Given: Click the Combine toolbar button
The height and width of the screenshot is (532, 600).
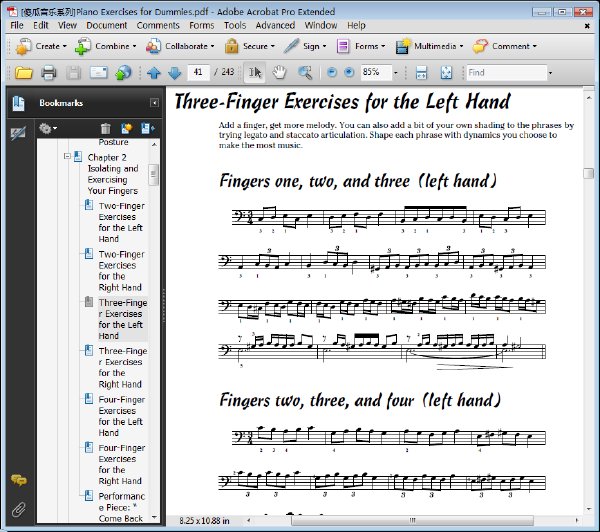Looking at the screenshot, I should point(106,46).
